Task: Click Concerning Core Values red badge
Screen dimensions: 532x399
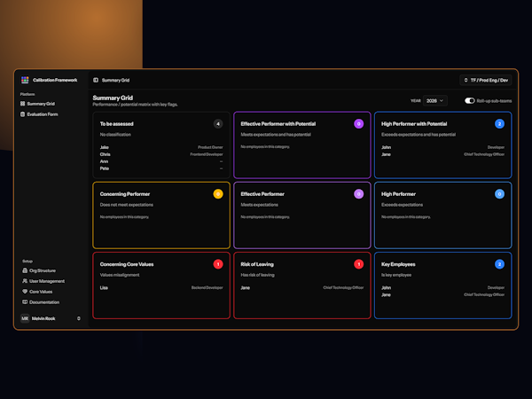Action: pos(218,264)
